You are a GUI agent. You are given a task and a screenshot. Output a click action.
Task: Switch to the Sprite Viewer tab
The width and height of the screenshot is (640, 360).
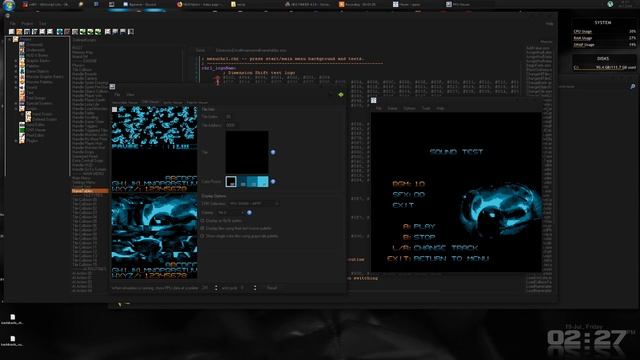click(x=173, y=102)
